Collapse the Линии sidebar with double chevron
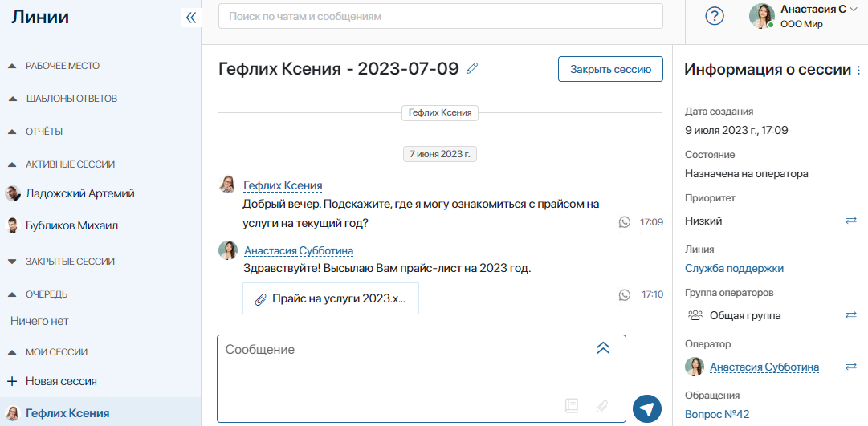Image resolution: width=868 pixels, height=426 pixels. 191,18
